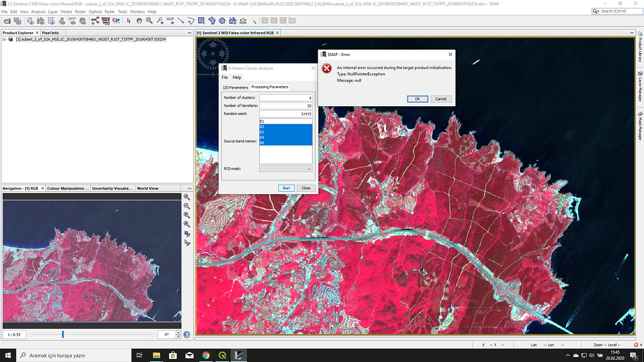Screen dimensions: 644x362
Task: Select the arrow Selection tool in toolbar
Action: coord(129,21)
